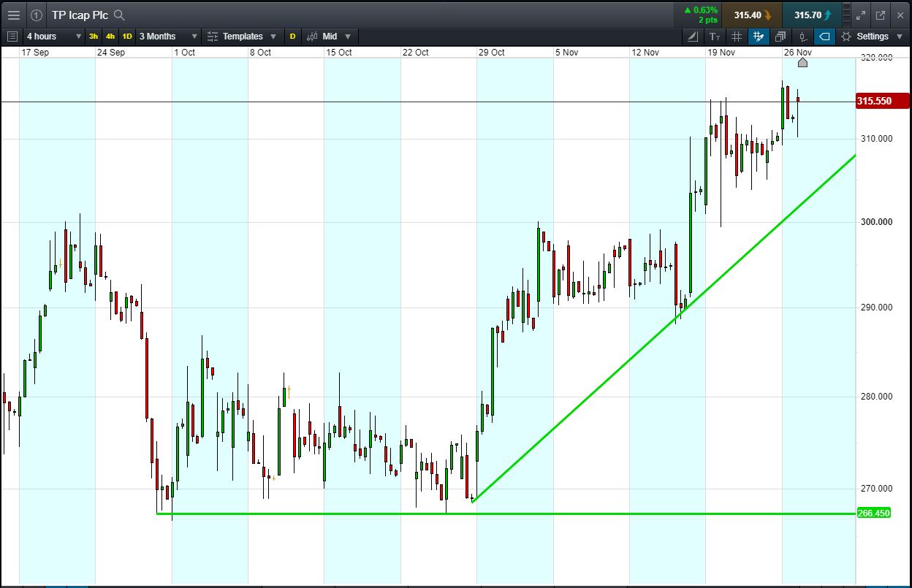Click the 315.550 current price label

click(x=883, y=101)
